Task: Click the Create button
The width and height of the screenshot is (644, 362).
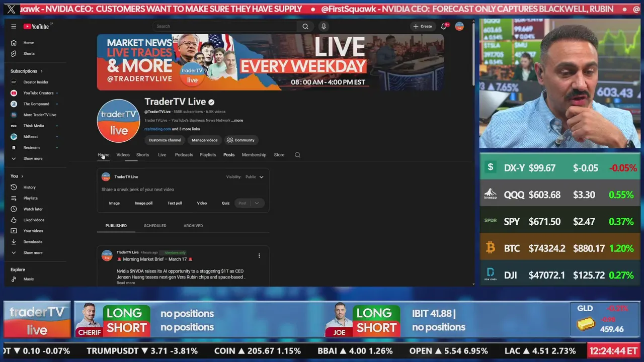Action: tap(423, 26)
